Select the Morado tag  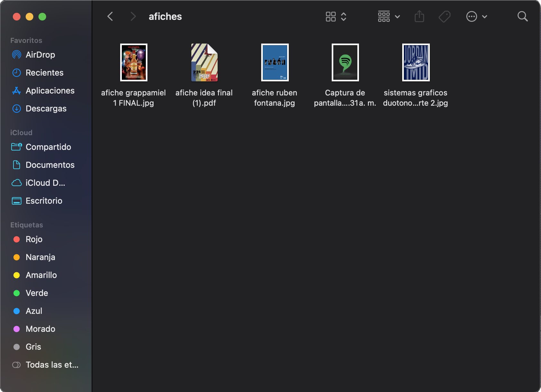(x=40, y=329)
